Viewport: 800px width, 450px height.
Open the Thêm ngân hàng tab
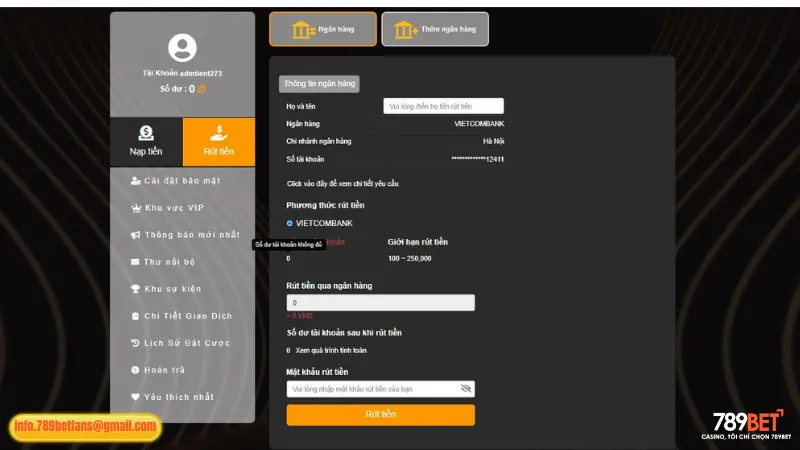coord(435,29)
